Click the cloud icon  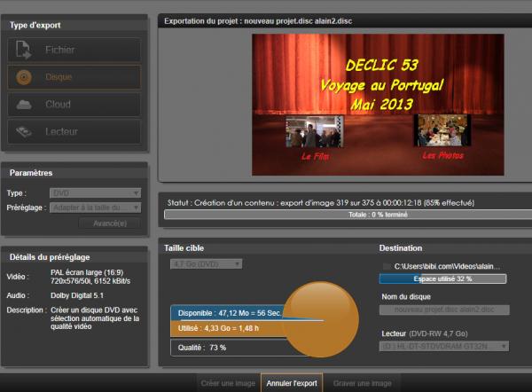[24, 105]
